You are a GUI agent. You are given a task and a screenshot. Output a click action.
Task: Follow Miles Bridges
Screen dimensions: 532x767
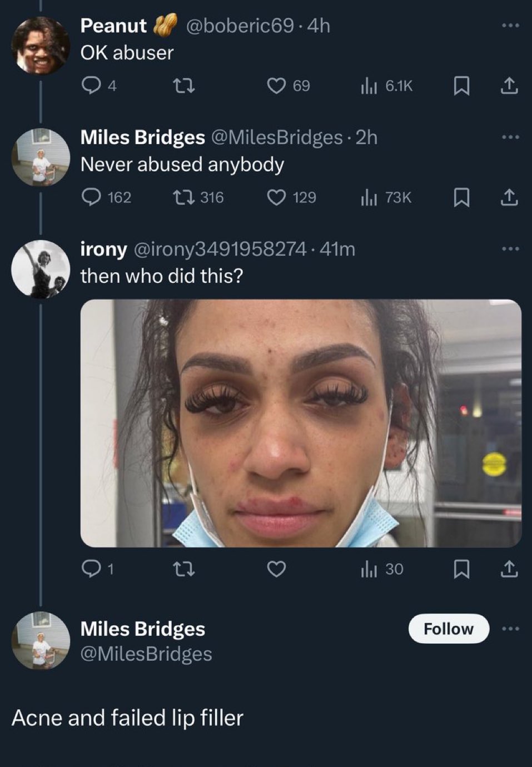point(448,629)
